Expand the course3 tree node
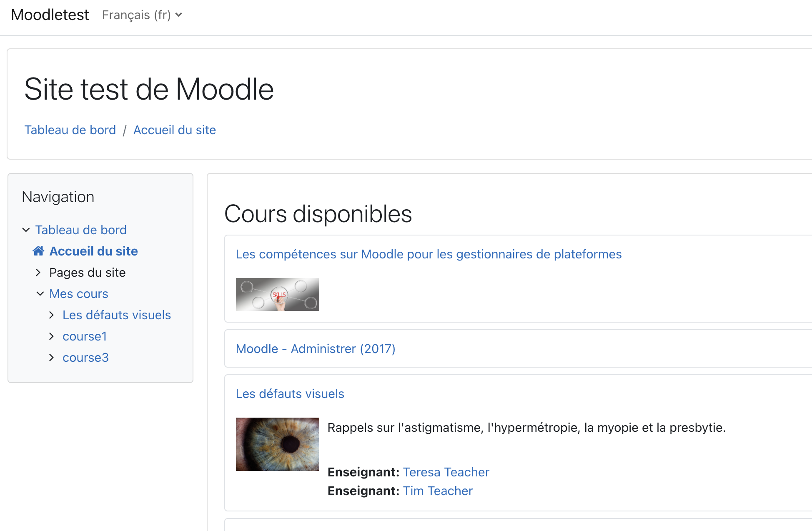Image resolution: width=812 pixels, height=531 pixels. pyautogui.click(x=52, y=357)
